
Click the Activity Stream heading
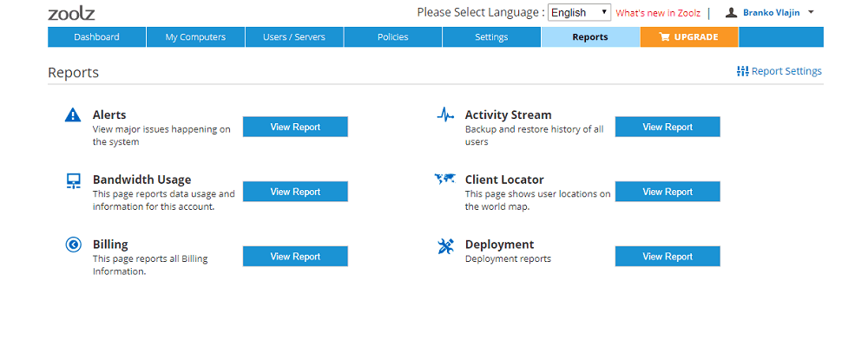(508, 115)
